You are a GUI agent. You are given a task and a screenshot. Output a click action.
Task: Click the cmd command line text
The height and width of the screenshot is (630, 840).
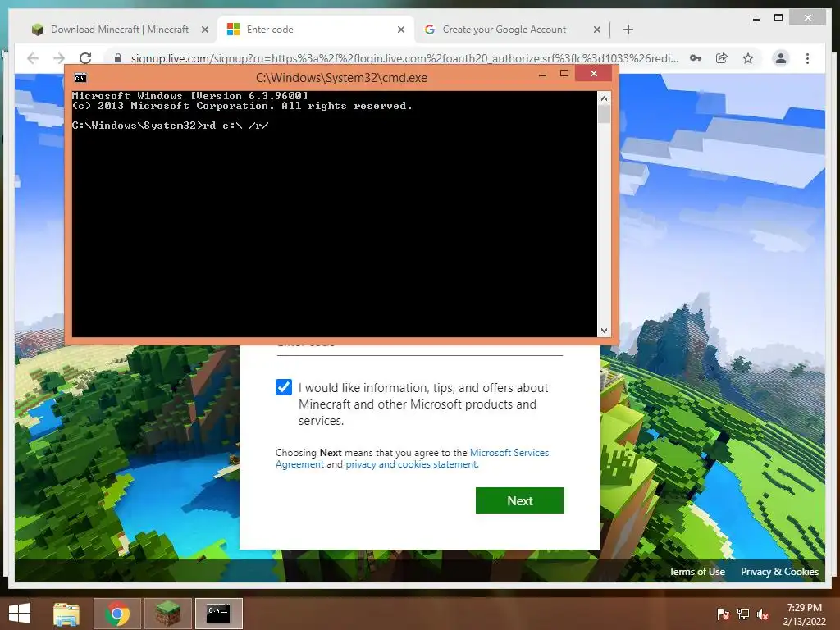point(171,126)
